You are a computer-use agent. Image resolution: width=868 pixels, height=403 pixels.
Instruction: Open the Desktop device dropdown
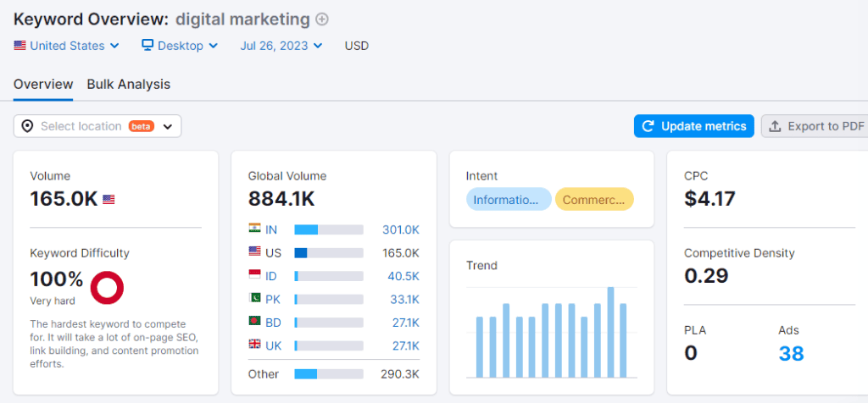click(x=180, y=46)
